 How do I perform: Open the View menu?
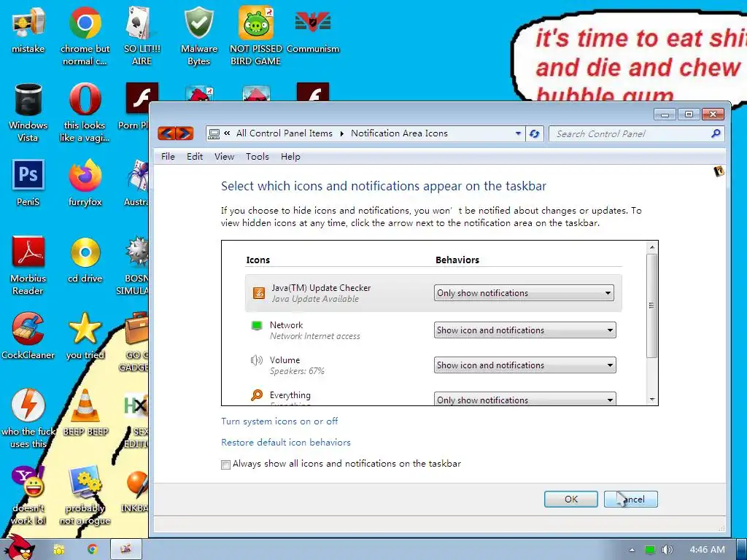click(224, 157)
